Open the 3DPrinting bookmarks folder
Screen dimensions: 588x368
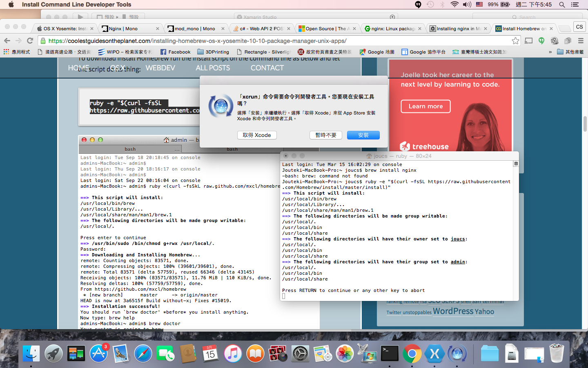(x=213, y=52)
